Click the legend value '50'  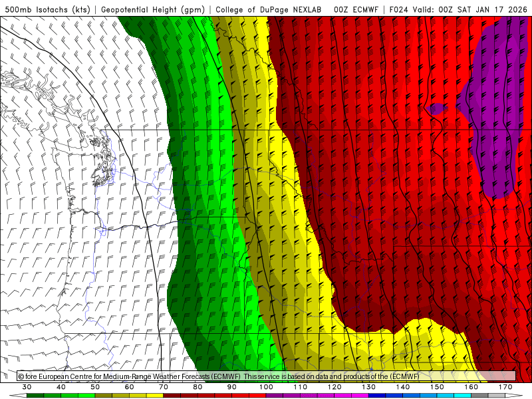95,387
